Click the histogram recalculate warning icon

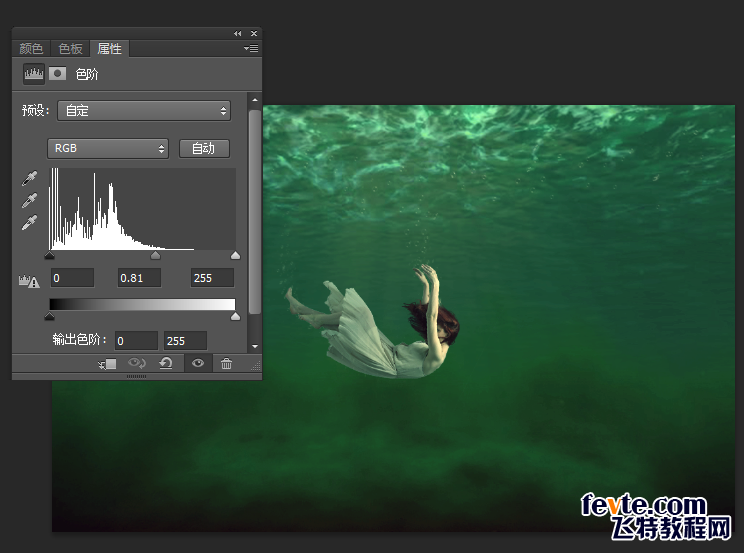(28, 282)
